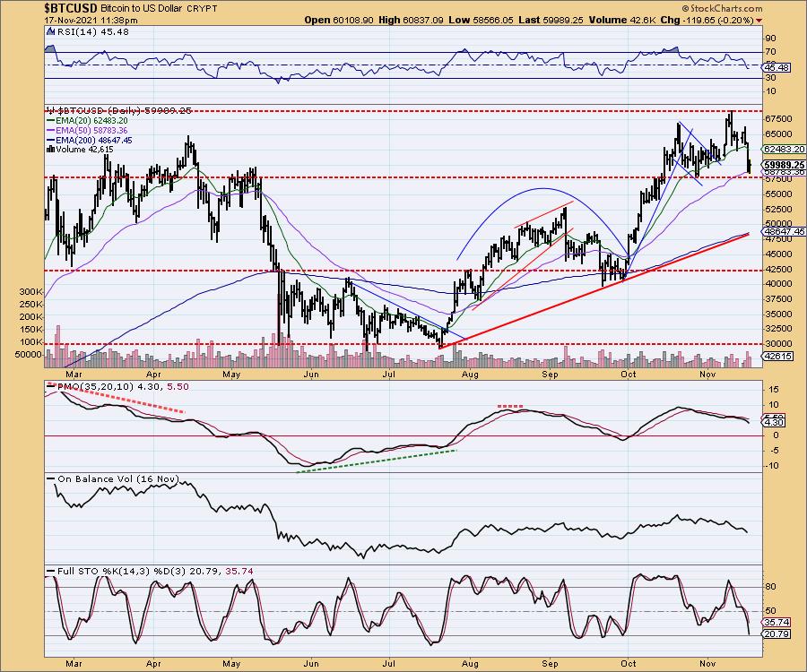Click the 62483.20 EMA price tag
Viewport: 807px width, 672px height.
click(785, 149)
